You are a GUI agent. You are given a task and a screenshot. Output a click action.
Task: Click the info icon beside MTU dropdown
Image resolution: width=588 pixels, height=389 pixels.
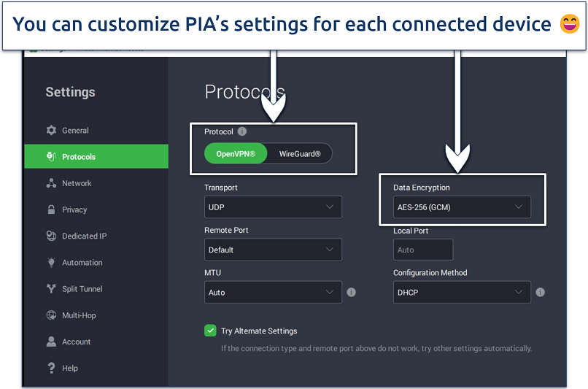351,292
